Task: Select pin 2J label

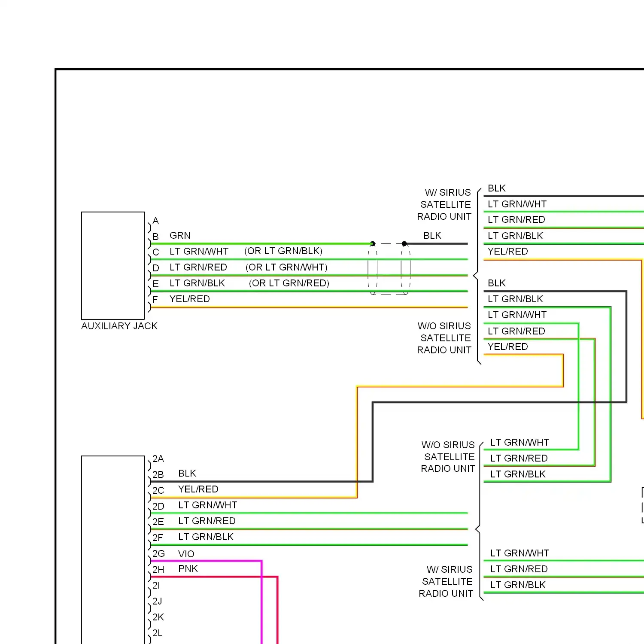Action: click(157, 601)
